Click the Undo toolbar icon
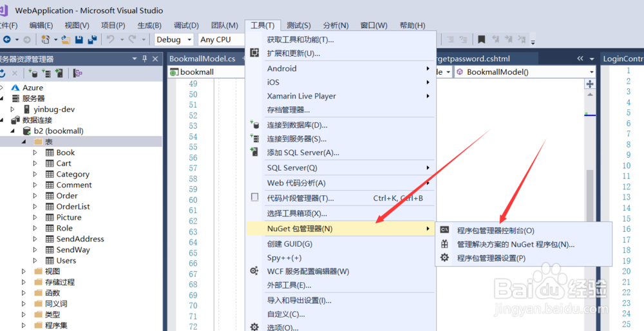The width and height of the screenshot is (644, 331). pyautogui.click(x=111, y=39)
